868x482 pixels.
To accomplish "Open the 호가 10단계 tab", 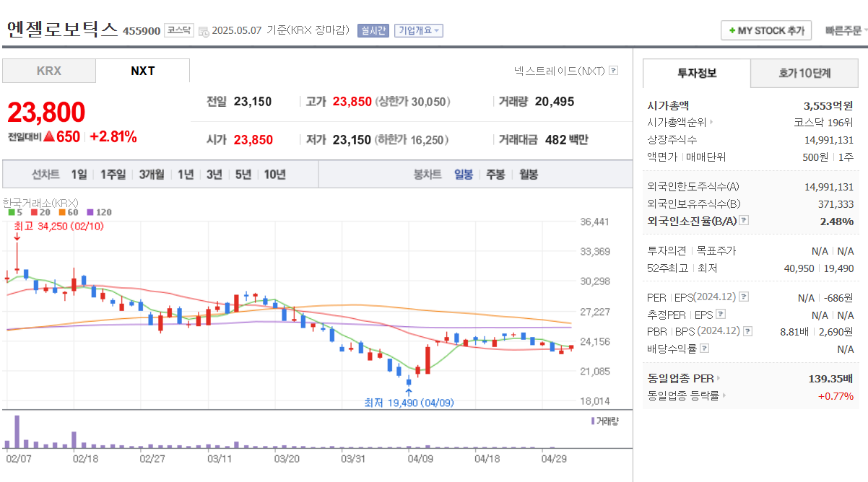I will (804, 73).
